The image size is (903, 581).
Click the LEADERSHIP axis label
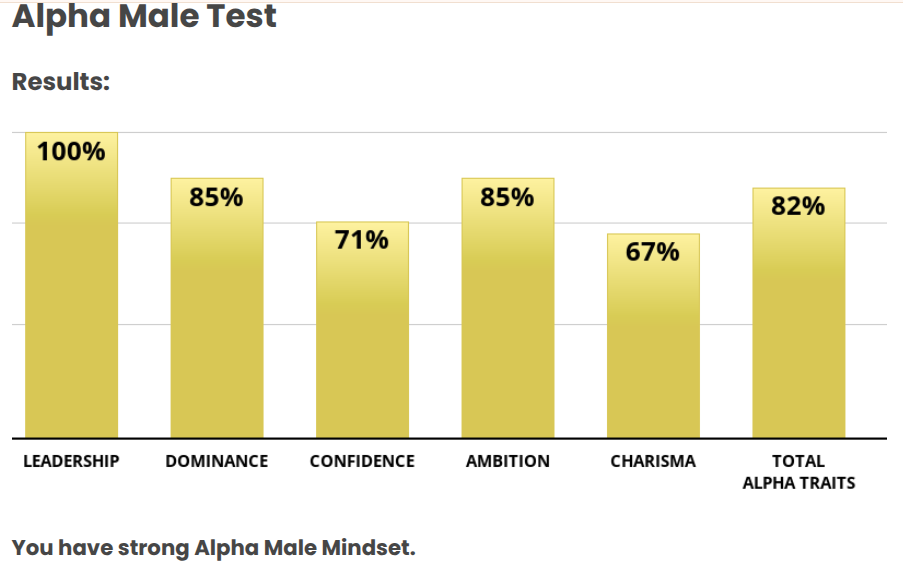click(x=71, y=461)
